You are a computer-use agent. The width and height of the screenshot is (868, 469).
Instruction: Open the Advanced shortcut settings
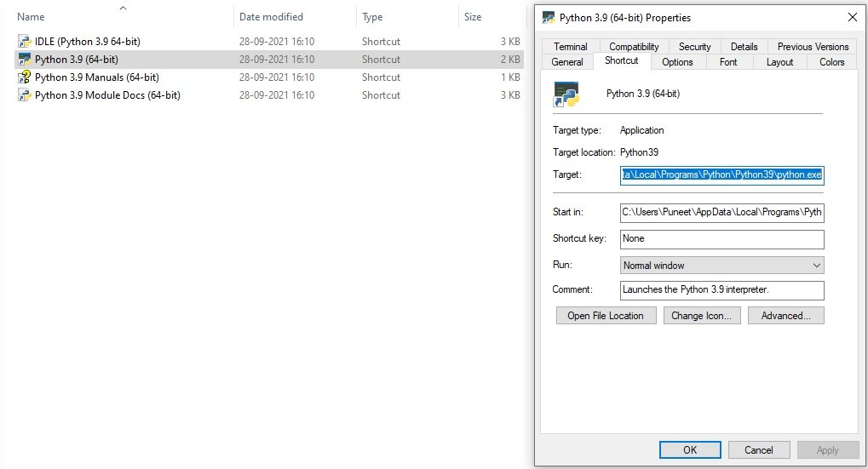[785, 316]
